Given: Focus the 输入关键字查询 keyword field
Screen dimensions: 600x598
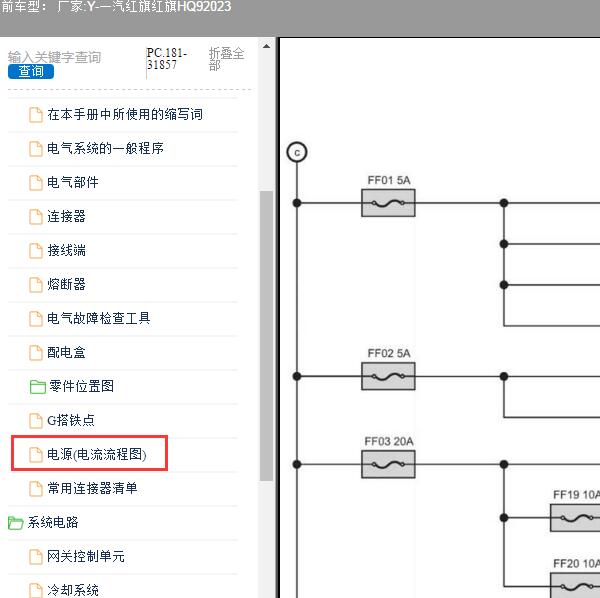Looking at the screenshot, I should (54, 57).
